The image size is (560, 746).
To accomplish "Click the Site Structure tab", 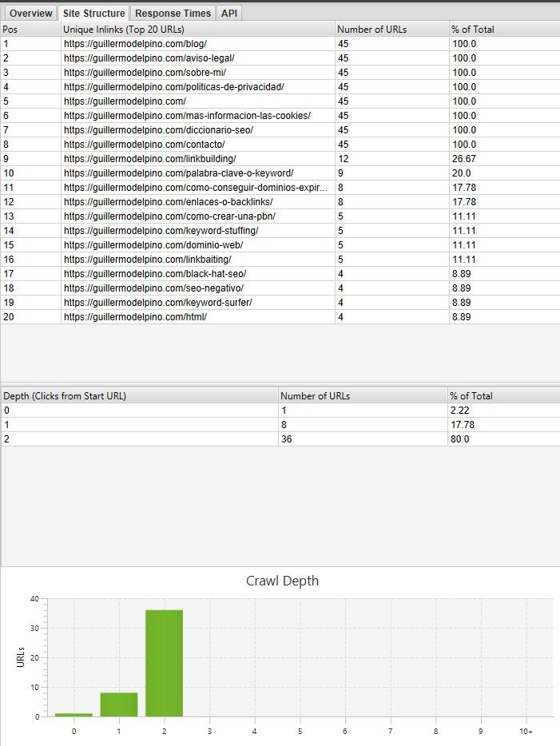I will tap(93, 14).
